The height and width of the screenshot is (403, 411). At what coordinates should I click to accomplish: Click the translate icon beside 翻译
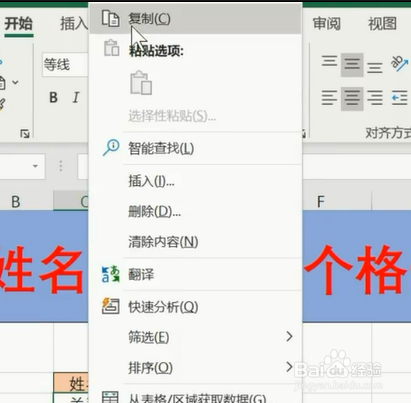[110, 274]
